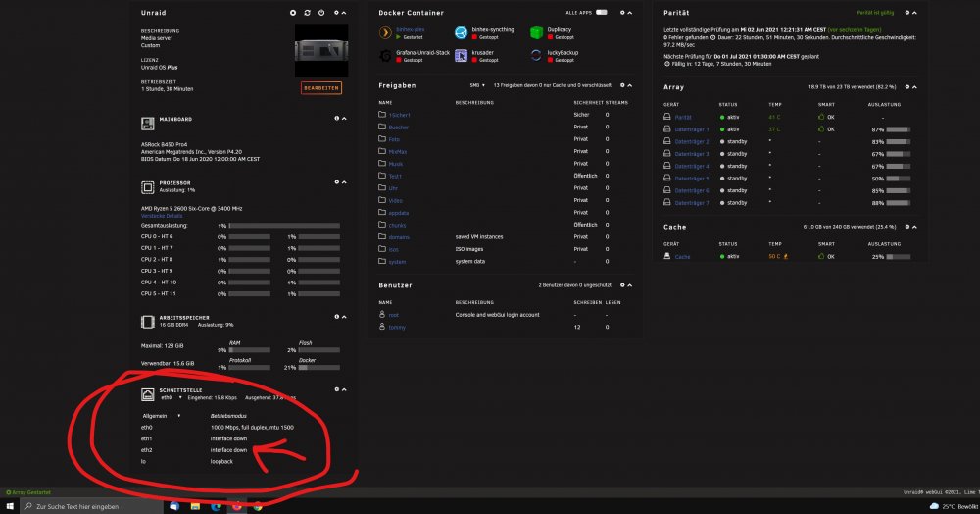Open Parität panel settings gear
The height and width of the screenshot is (514, 980).
(x=906, y=13)
